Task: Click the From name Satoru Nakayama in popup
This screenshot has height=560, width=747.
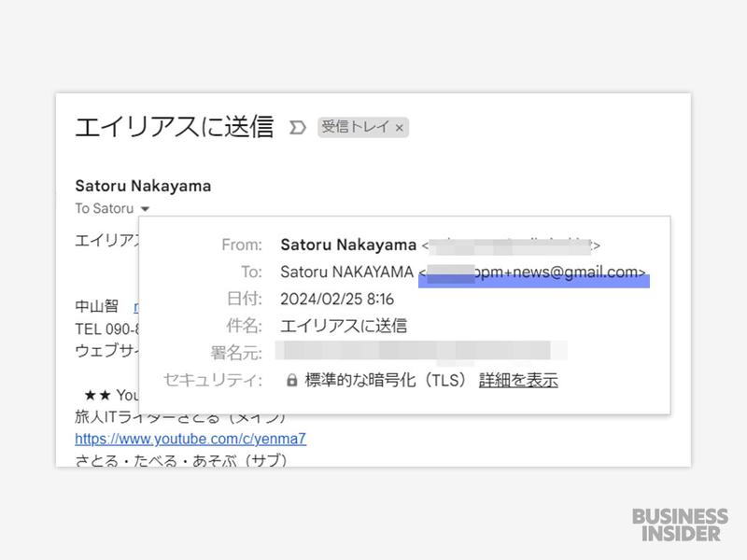Action: [348, 245]
